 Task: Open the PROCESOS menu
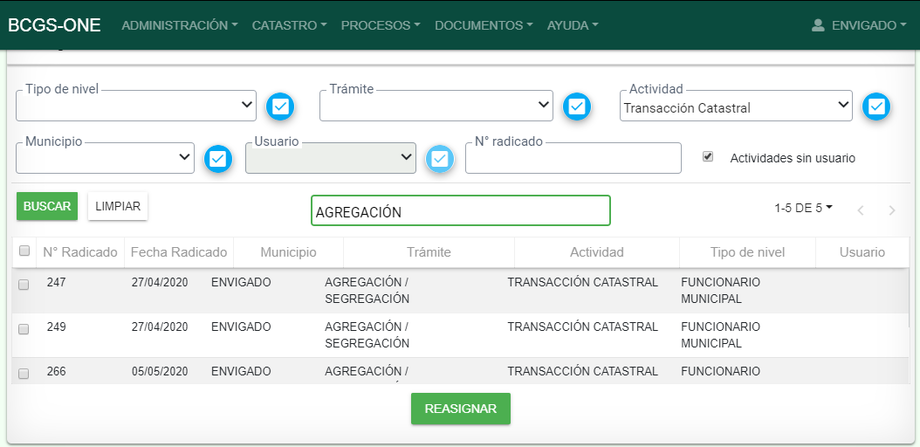380,25
